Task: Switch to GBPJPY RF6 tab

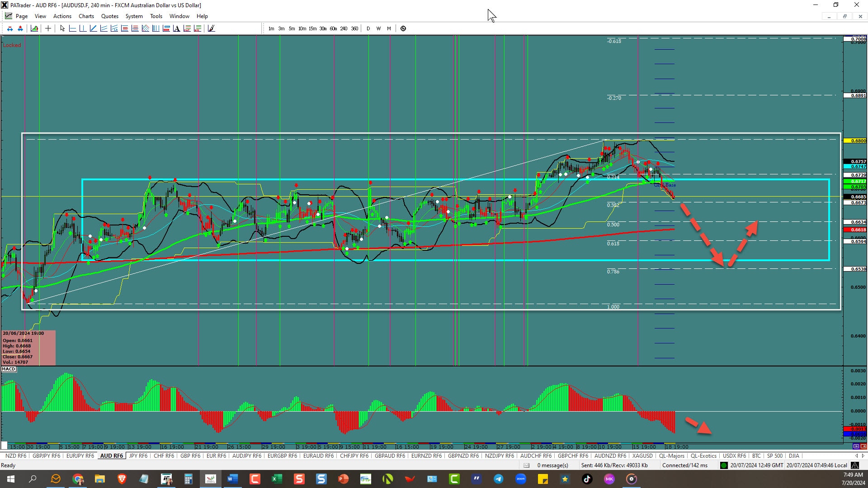Action: [x=46, y=456]
